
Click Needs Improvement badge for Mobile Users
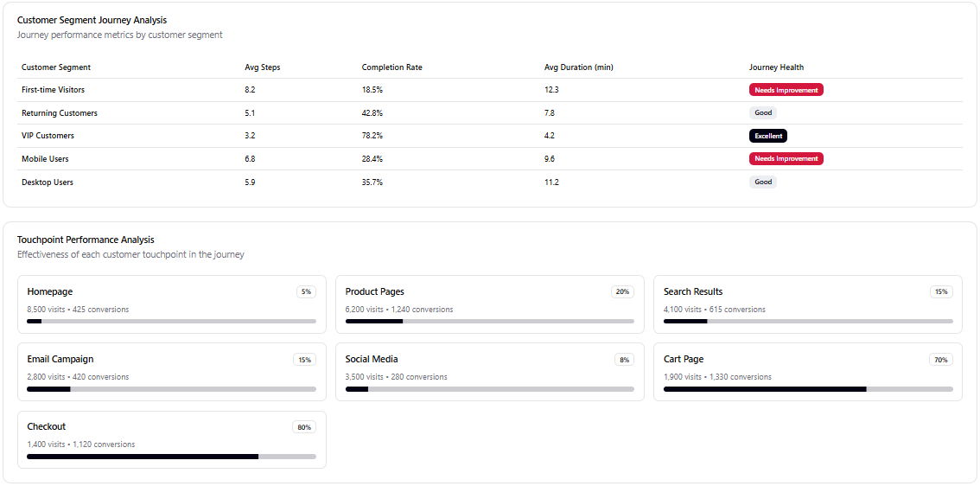(786, 159)
